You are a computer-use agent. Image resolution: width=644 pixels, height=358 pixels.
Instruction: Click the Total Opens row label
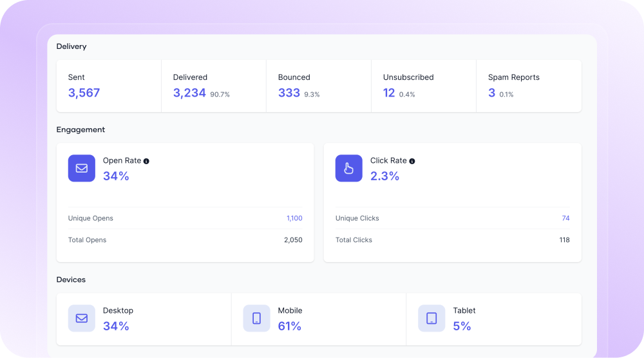87,240
